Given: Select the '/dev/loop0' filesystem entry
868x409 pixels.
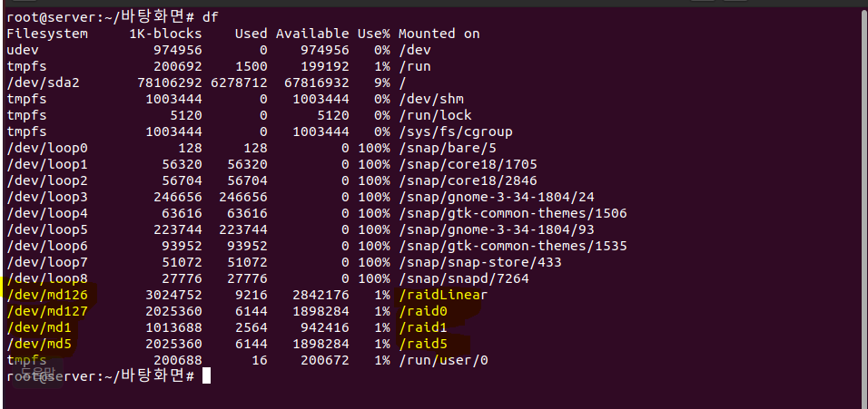Looking at the screenshot, I should pyautogui.click(x=47, y=148).
